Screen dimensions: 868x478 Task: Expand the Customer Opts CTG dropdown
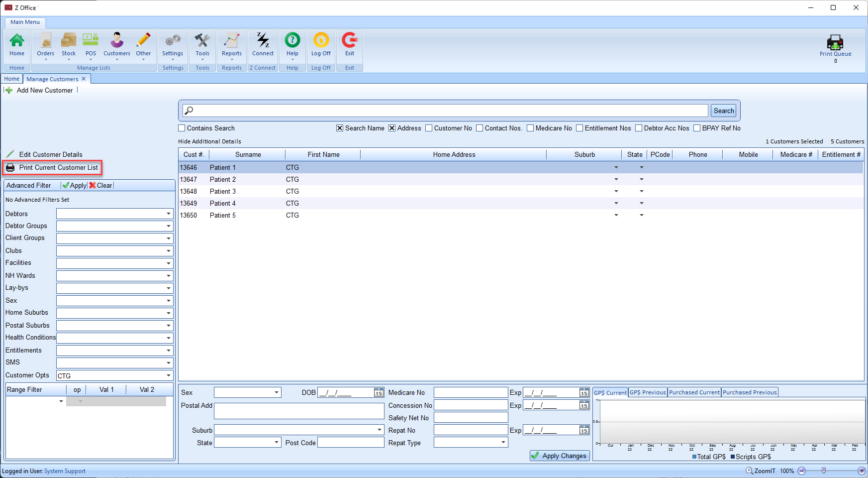pyautogui.click(x=169, y=375)
